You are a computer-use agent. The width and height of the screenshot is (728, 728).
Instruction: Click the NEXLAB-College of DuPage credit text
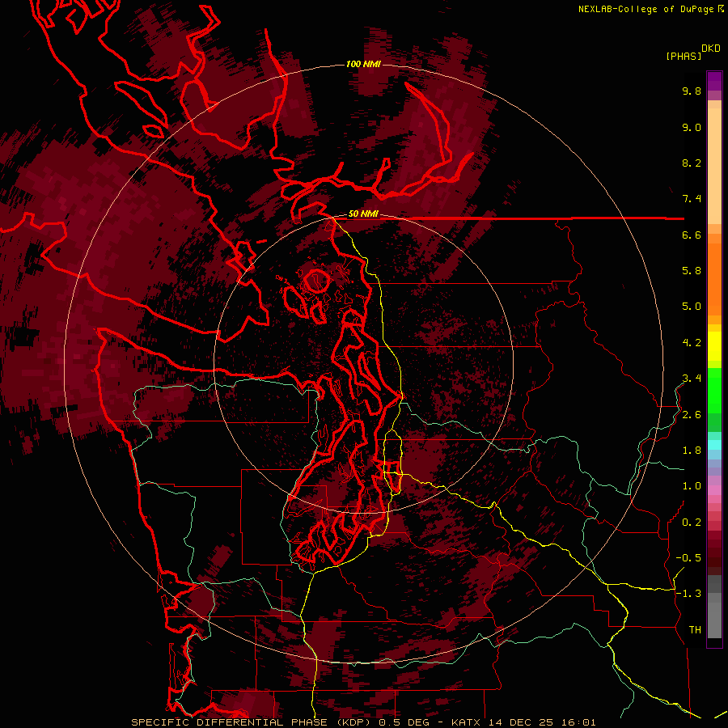point(645,9)
